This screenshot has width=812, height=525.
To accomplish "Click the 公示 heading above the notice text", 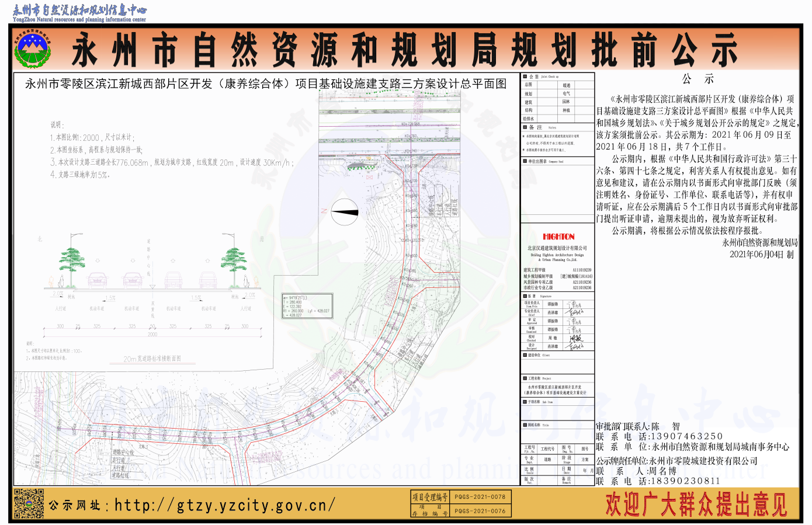I will (698, 79).
